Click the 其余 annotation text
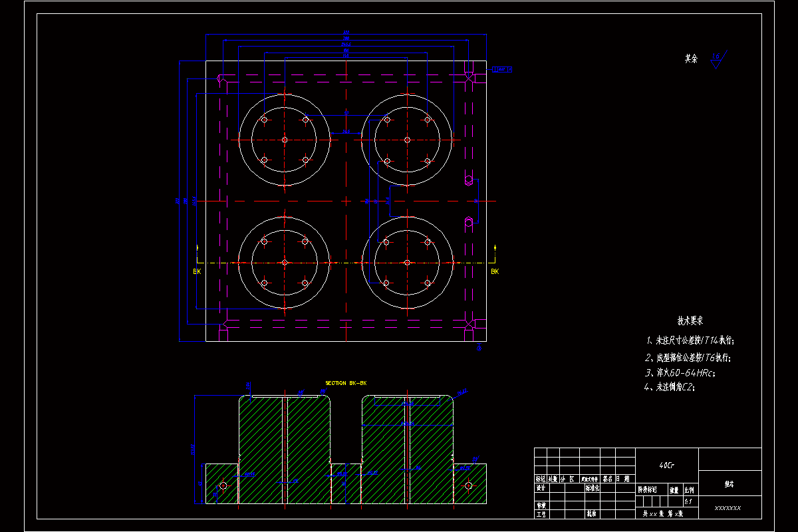Viewport: 798px width, 532px height. pyautogui.click(x=692, y=59)
